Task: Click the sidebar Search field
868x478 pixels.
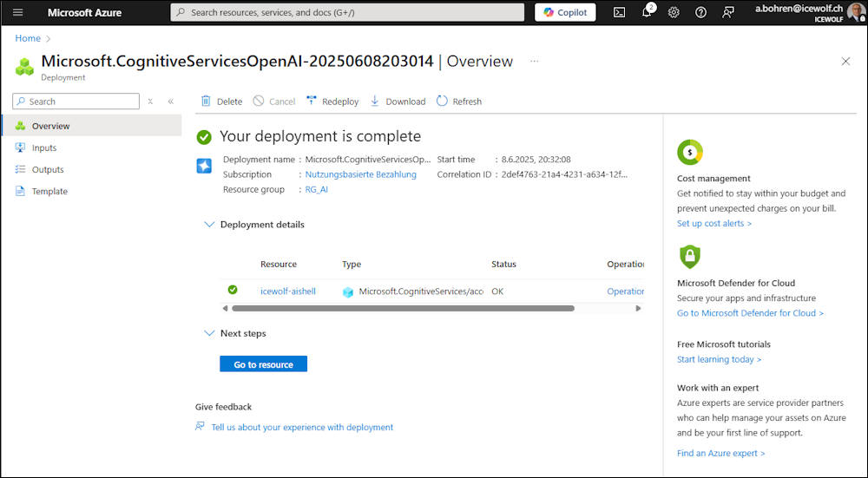Action: click(76, 101)
